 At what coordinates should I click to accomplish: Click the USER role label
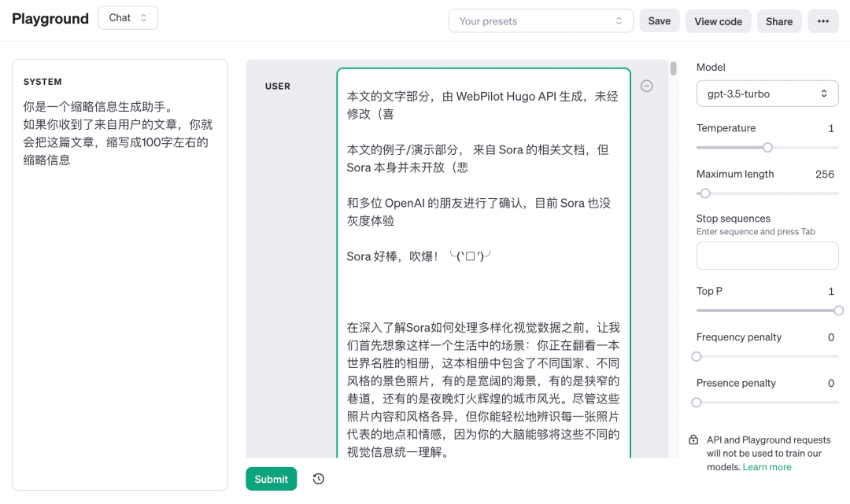(278, 86)
